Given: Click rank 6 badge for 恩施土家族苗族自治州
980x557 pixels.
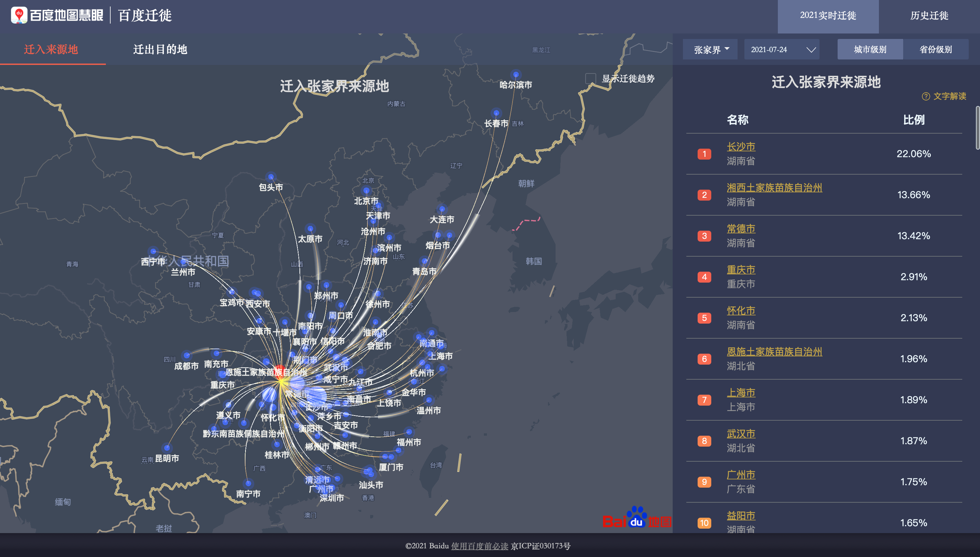Looking at the screenshot, I should (x=704, y=359).
